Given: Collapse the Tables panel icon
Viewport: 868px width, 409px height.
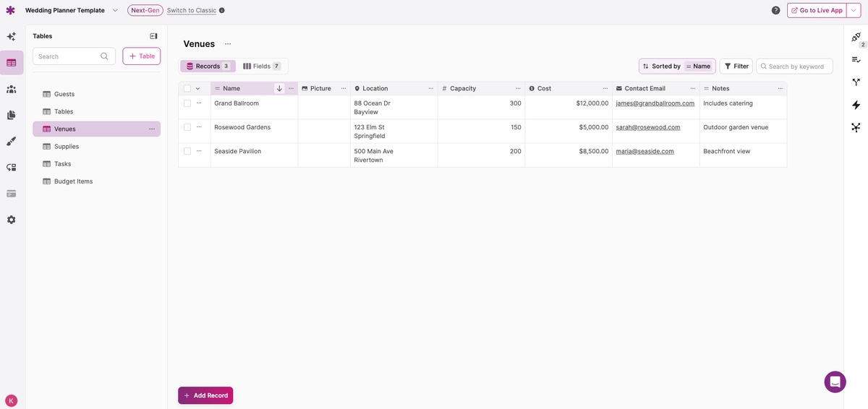Looking at the screenshot, I should click(153, 36).
